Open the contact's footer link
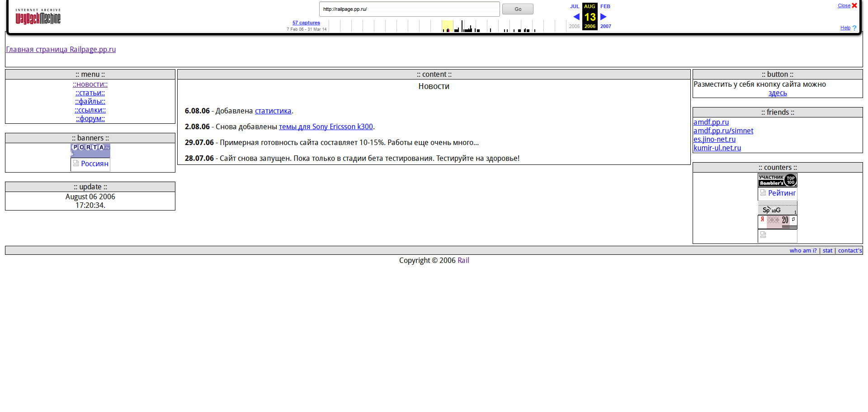The width and height of the screenshot is (868, 412). point(850,251)
